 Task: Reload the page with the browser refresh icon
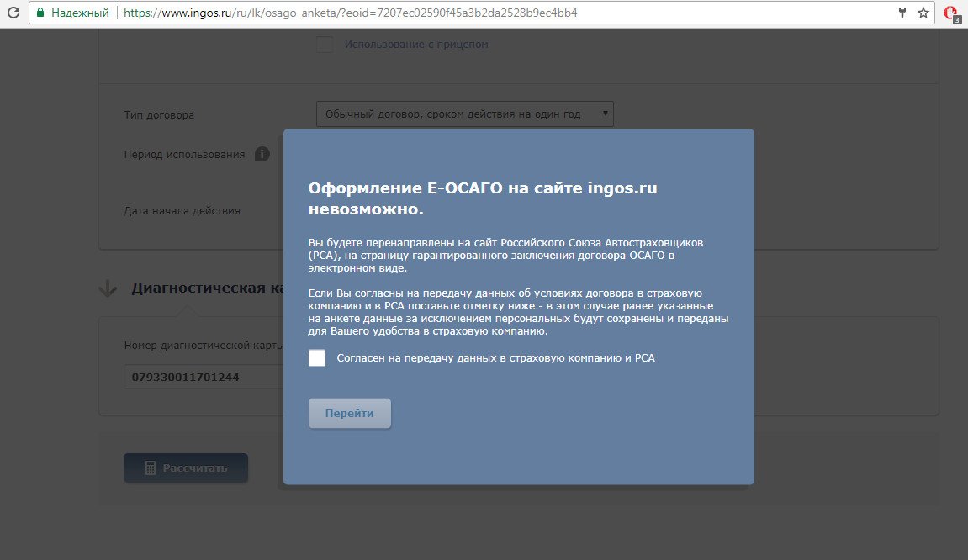tap(13, 13)
